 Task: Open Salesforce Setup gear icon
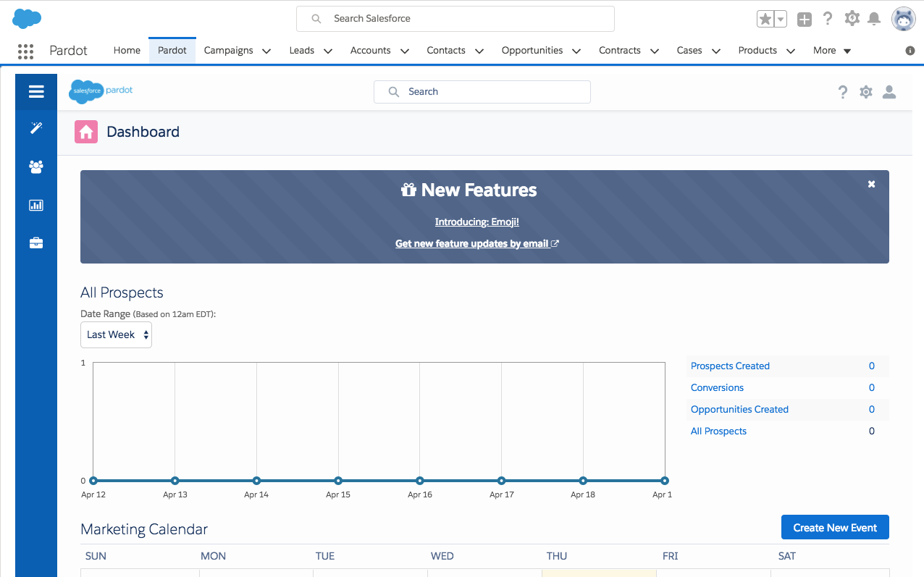(852, 19)
